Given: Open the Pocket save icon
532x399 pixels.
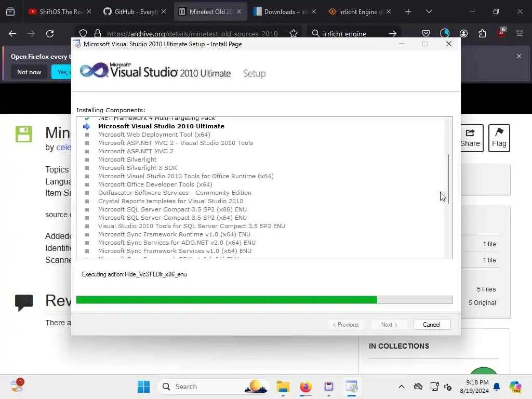Looking at the screenshot, I should 426,33.
